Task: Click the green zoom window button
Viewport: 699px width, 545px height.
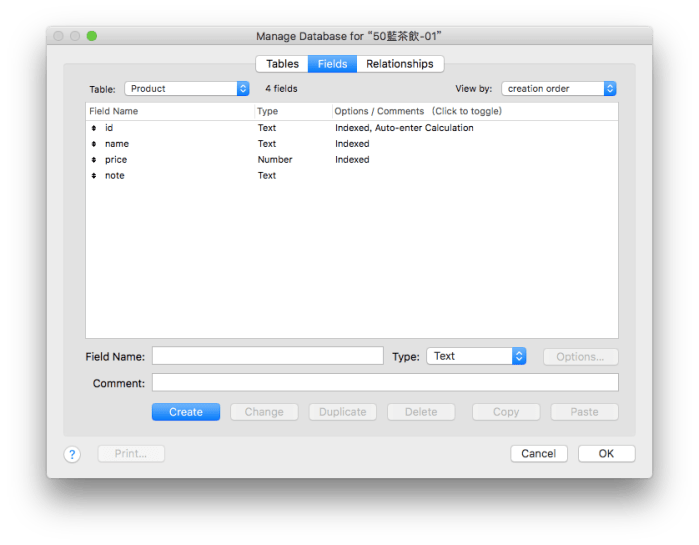Action: pos(92,36)
